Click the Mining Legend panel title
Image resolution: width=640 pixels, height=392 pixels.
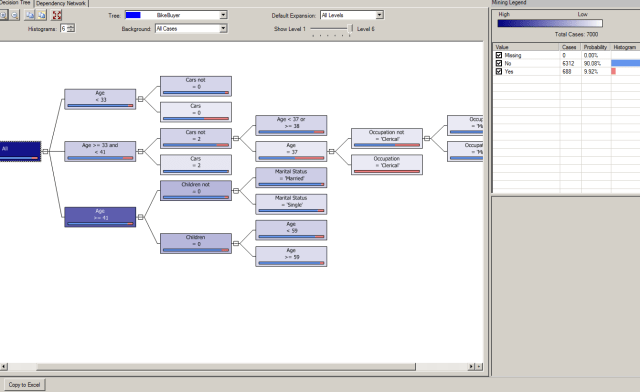[x=509, y=2]
